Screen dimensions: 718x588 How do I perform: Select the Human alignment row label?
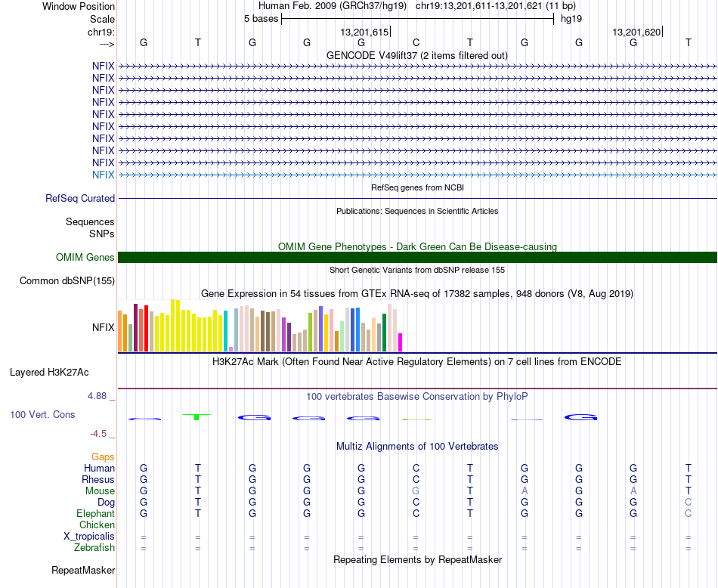coord(99,468)
